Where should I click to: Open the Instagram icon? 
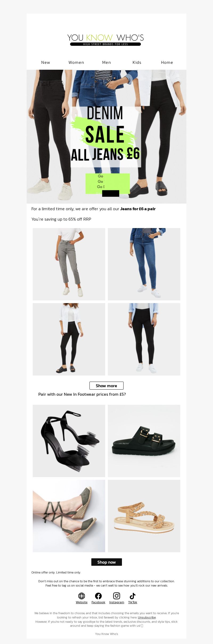pos(117,596)
